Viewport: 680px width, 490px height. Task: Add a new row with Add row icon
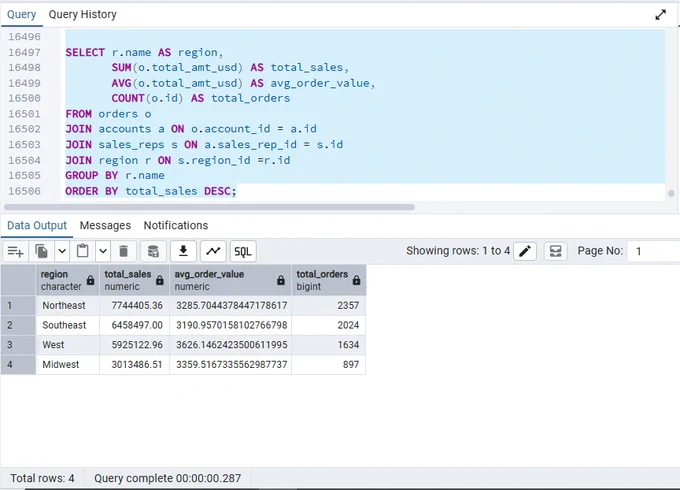click(x=16, y=251)
